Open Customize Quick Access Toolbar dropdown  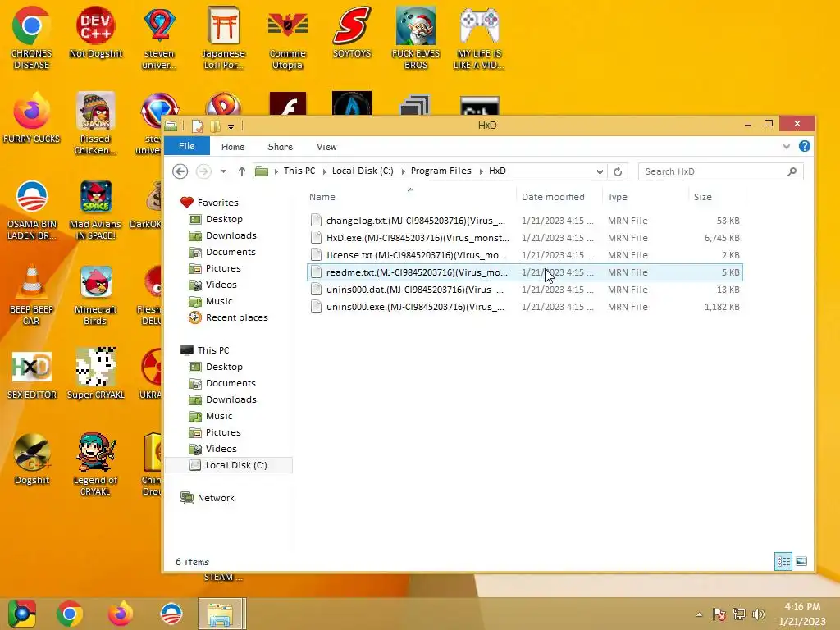(x=231, y=126)
